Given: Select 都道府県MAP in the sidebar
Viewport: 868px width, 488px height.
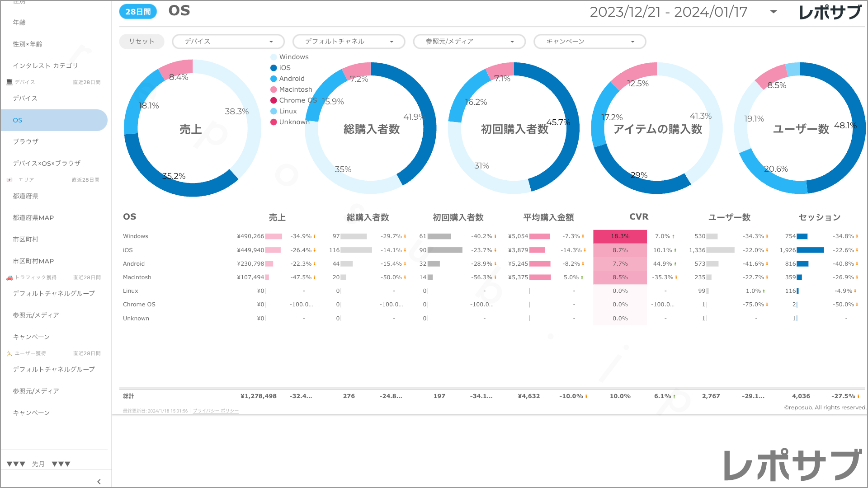Looking at the screenshot, I should point(33,218).
